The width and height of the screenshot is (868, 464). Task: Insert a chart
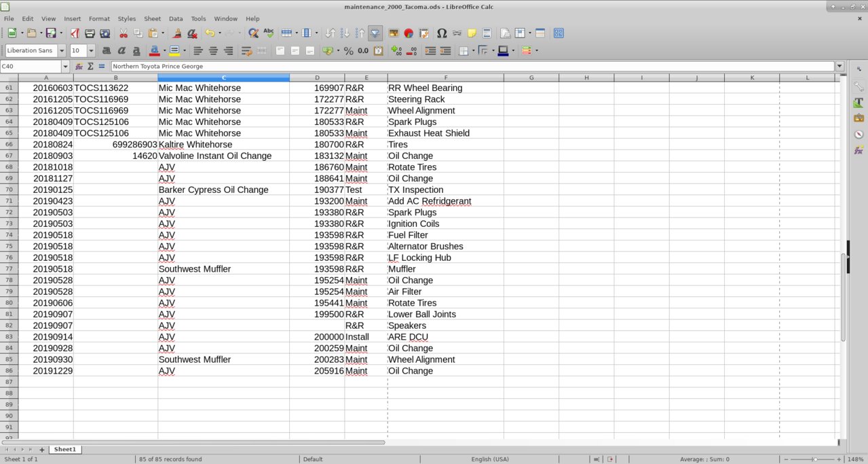point(409,33)
